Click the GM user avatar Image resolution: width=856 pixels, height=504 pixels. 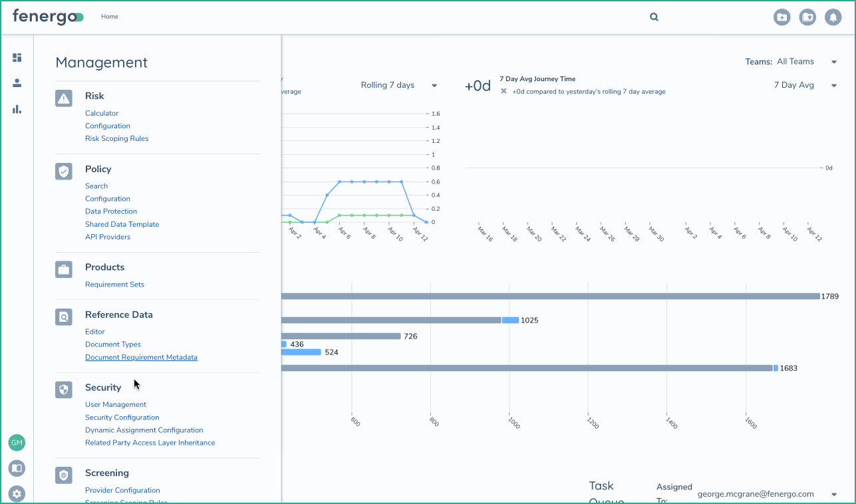[17, 443]
